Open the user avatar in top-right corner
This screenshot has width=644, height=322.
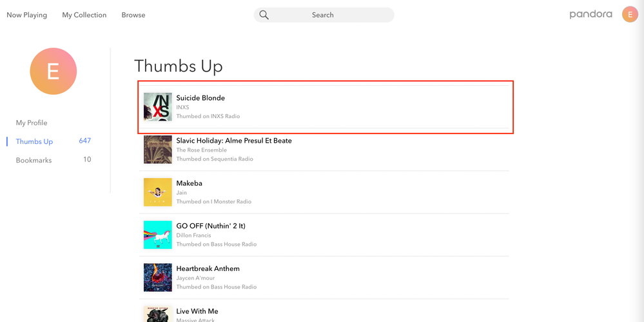point(630,14)
